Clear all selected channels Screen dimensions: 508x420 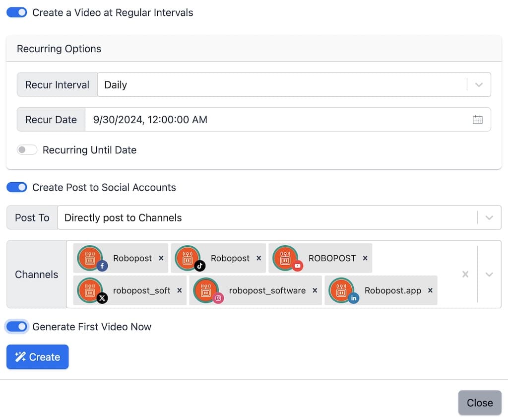click(x=465, y=275)
